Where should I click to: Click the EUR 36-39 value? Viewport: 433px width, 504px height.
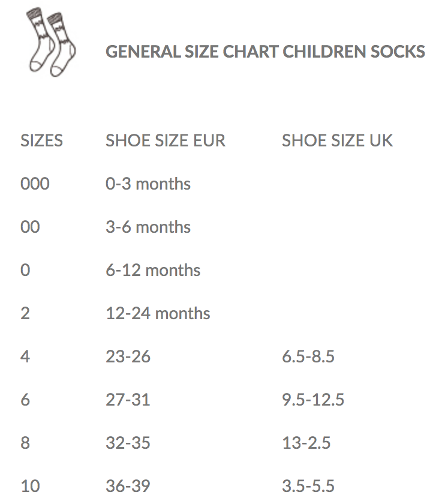[x=128, y=485]
